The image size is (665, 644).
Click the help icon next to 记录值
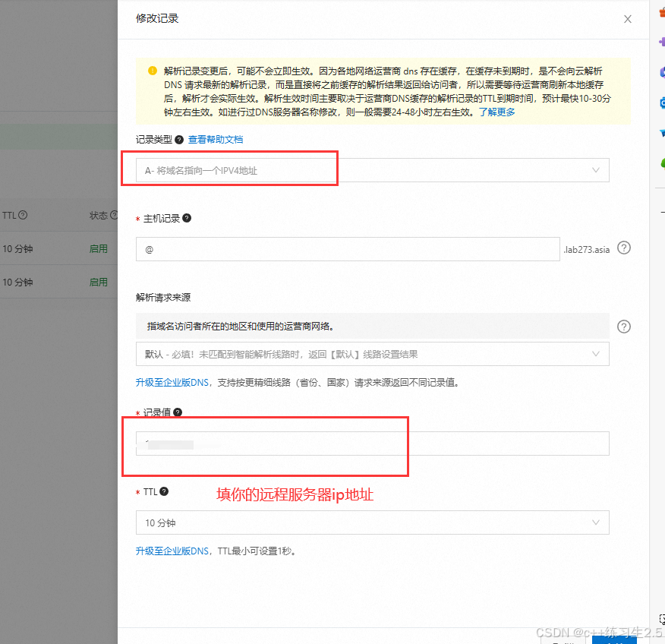pyautogui.click(x=178, y=412)
